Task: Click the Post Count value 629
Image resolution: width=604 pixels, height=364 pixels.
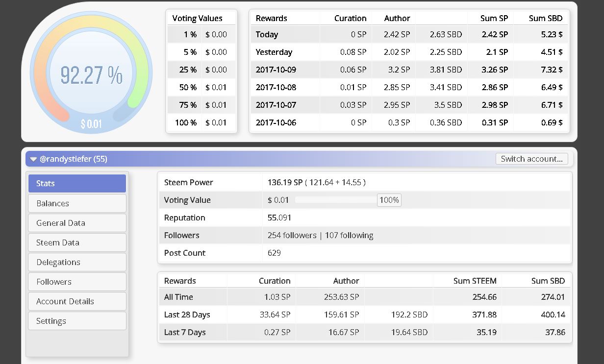Action: tap(274, 253)
